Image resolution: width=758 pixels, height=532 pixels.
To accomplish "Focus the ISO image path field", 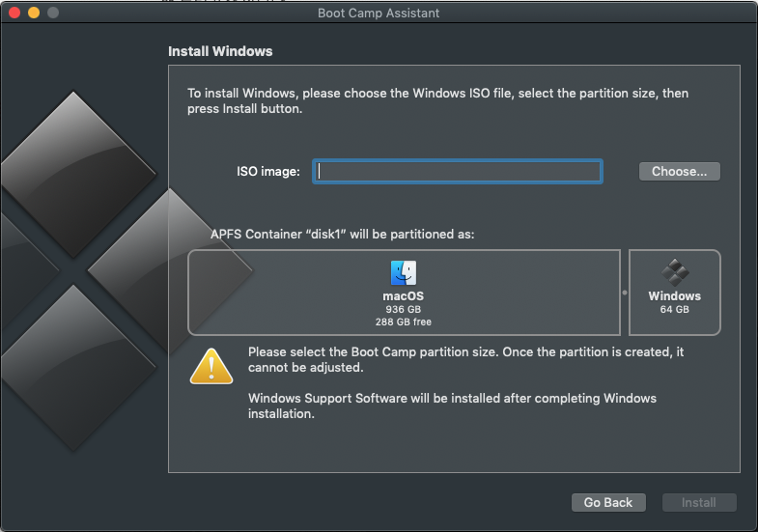I will [x=458, y=172].
